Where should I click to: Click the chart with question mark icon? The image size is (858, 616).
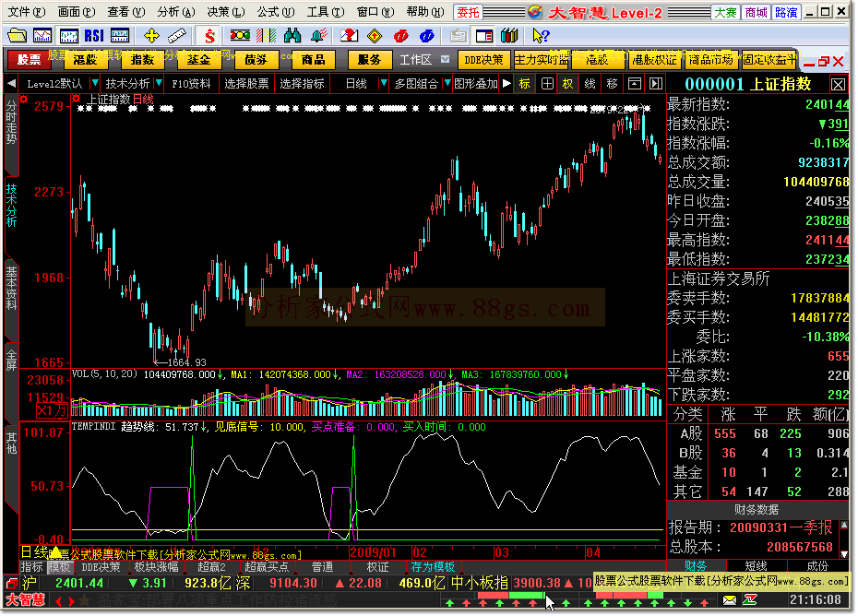349,36
